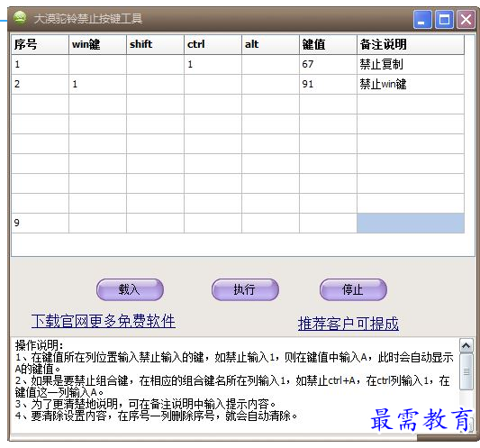Click the instructions scrollbar up arrow

click(466, 345)
